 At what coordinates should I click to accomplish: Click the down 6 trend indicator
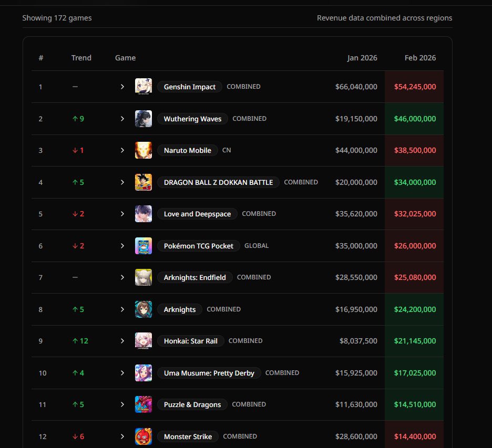[78, 436]
